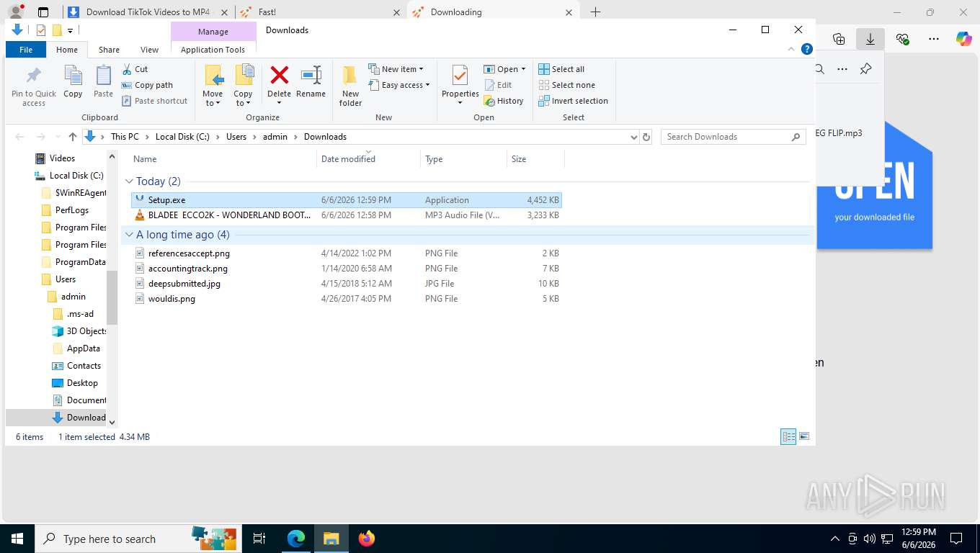Click the Copy ribbon button
The width and height of the screenshot is (980, 553).
point(73,81)
